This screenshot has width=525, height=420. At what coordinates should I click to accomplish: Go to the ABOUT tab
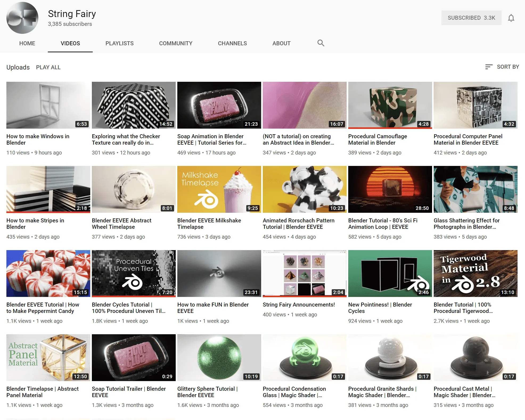pyautogui.click(x=281, y=43)
